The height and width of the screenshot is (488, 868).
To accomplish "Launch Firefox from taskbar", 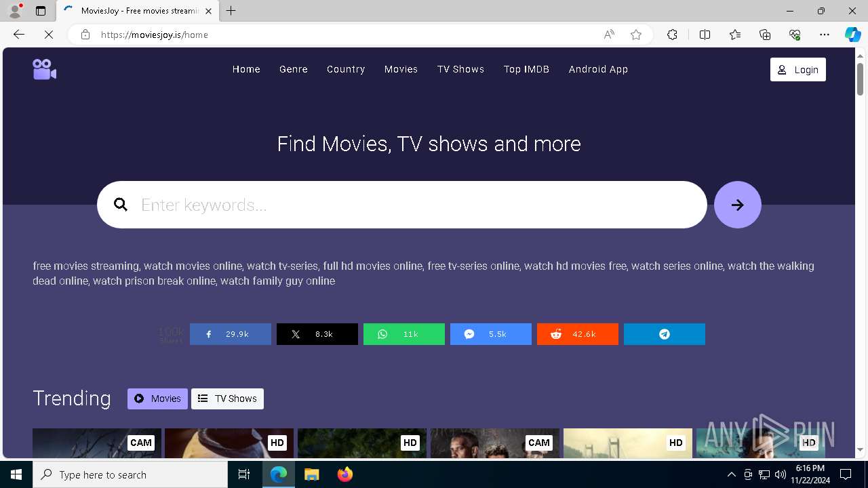I will click(x=344, y=474).
